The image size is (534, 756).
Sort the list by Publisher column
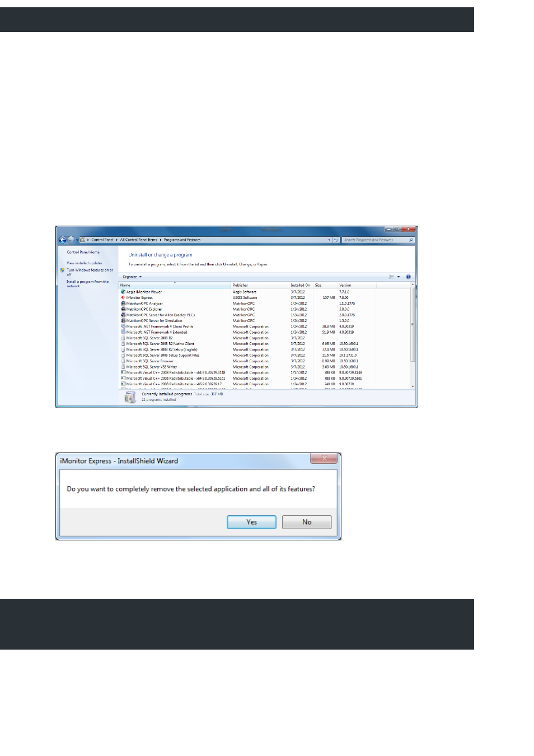(x=260, y=285)
